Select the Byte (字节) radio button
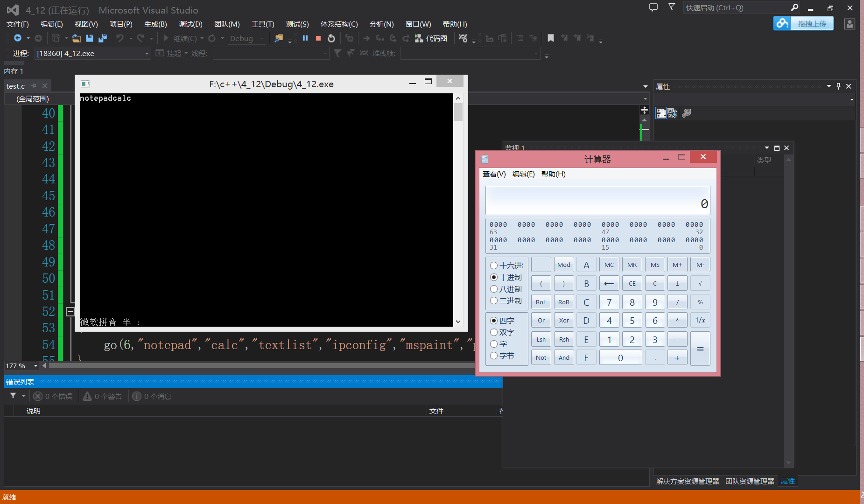The width and height of the screenshot is (864, 504). point(494,356)
